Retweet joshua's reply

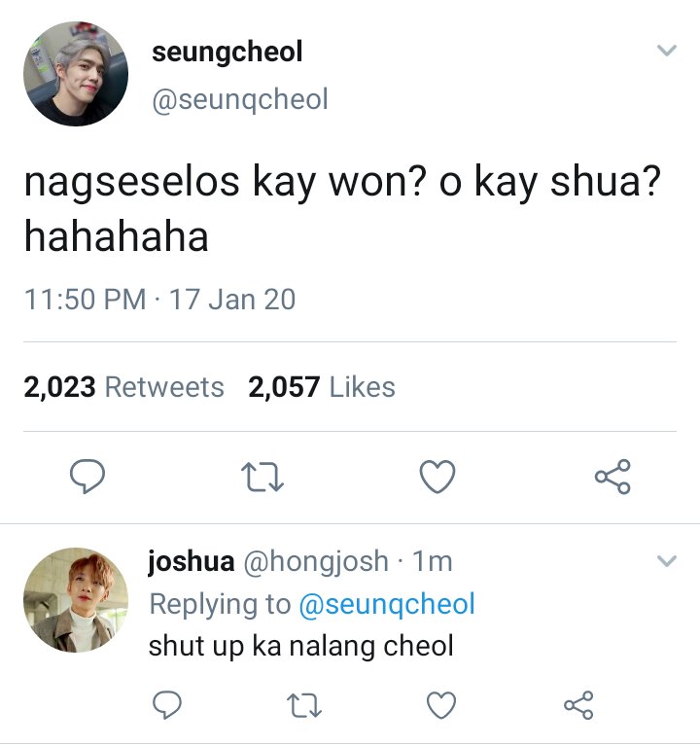[x=304, y=705]
